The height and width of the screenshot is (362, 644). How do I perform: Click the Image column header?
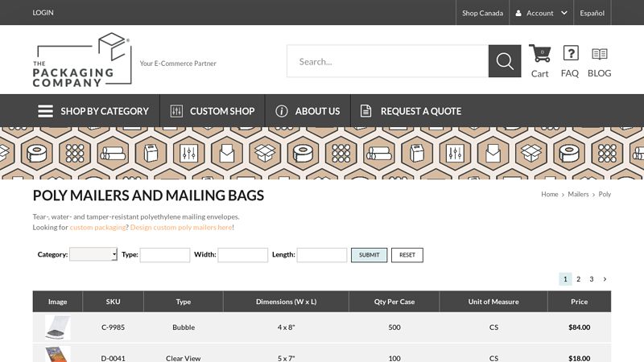(x=57, y=302)
